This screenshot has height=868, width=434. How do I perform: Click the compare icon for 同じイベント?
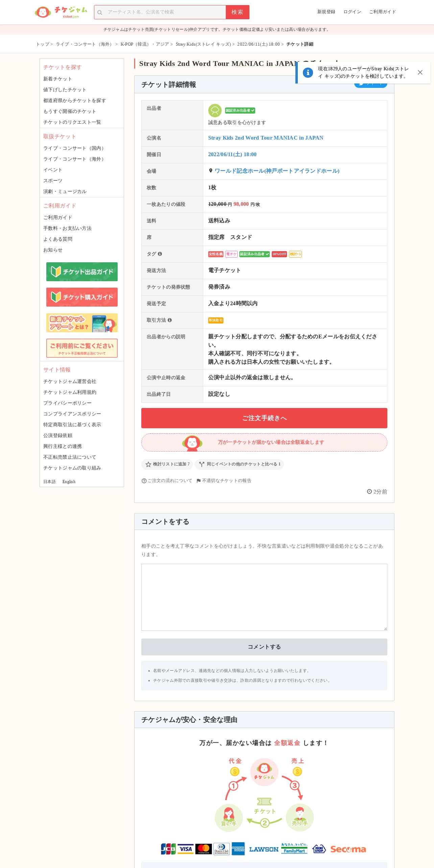[201, 464]
